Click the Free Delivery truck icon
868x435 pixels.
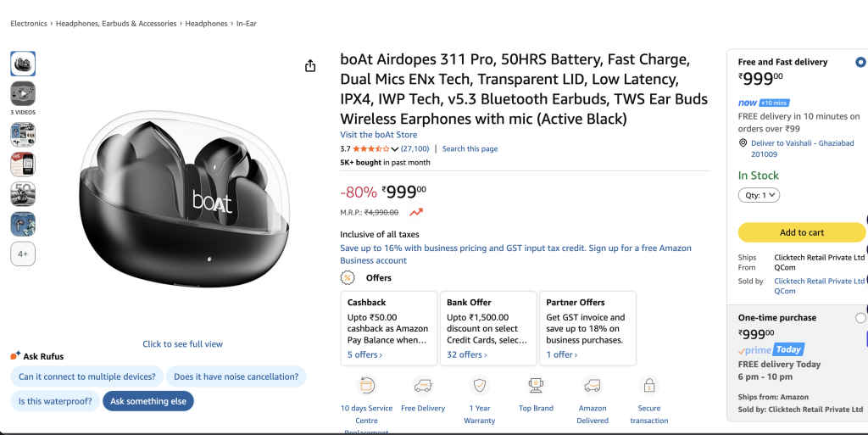(x=423, y=386)
